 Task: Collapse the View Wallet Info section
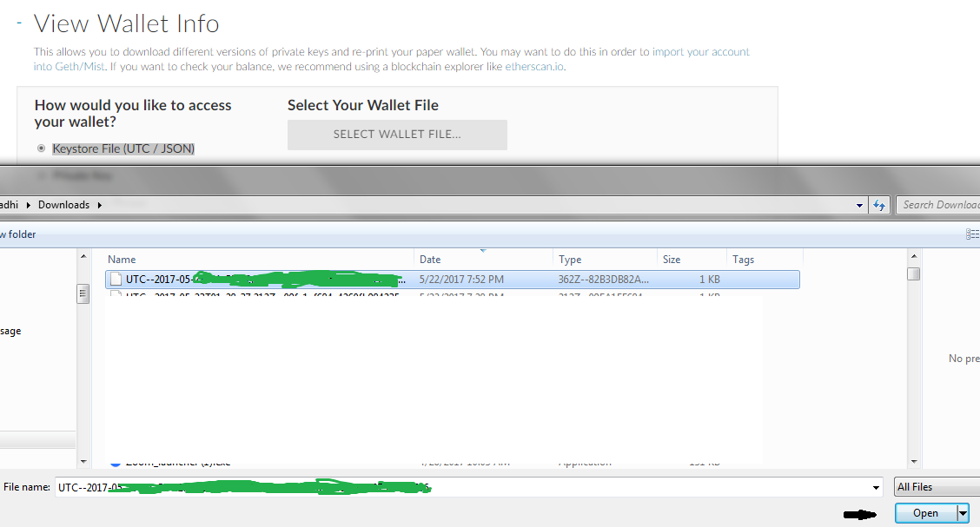19,23
